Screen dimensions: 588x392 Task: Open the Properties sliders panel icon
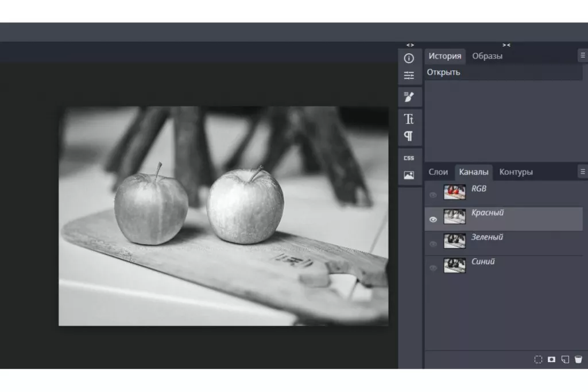point(409,75)
